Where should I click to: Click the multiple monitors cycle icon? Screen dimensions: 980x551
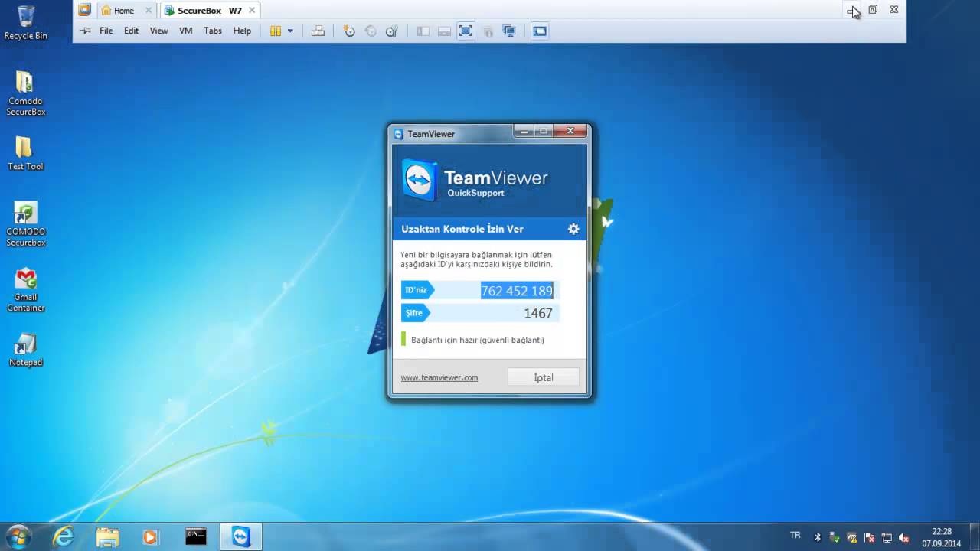tap(509, 31)
